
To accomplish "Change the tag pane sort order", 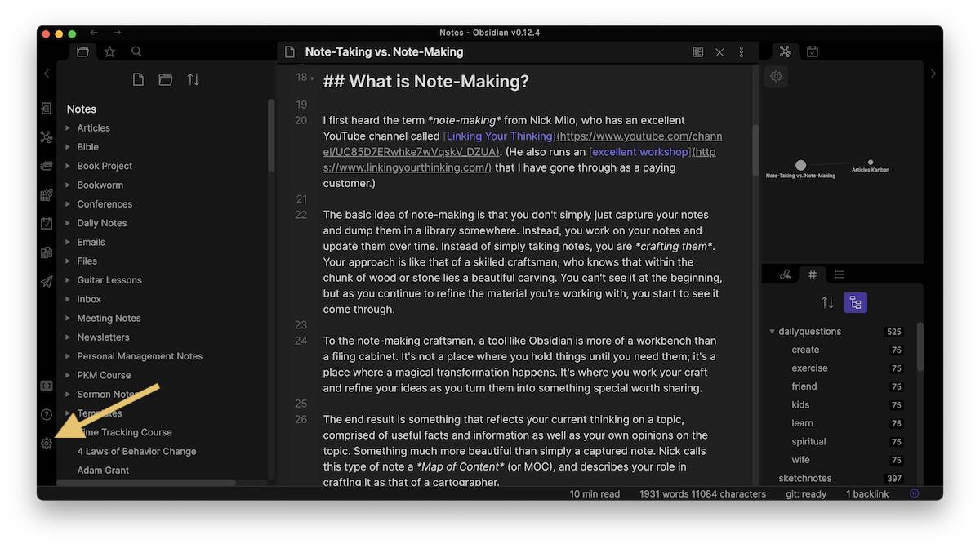I will (827, 302).
